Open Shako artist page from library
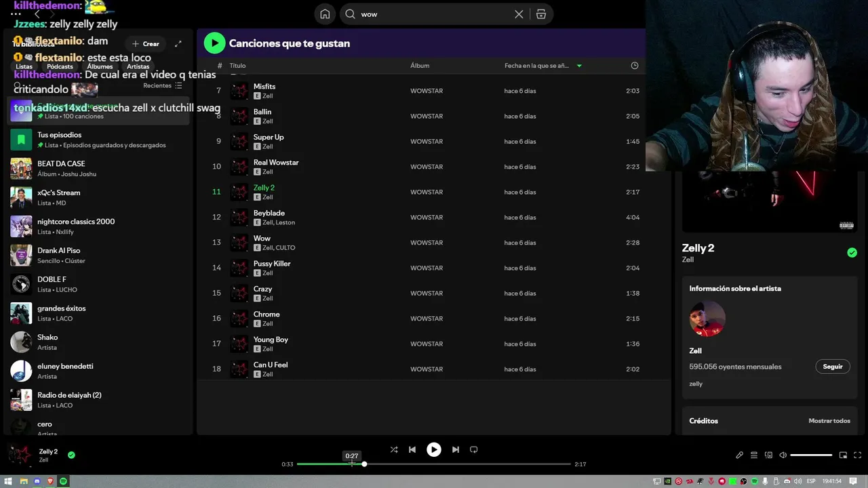Screen dimensions: 868x488 tap(98, 342)
